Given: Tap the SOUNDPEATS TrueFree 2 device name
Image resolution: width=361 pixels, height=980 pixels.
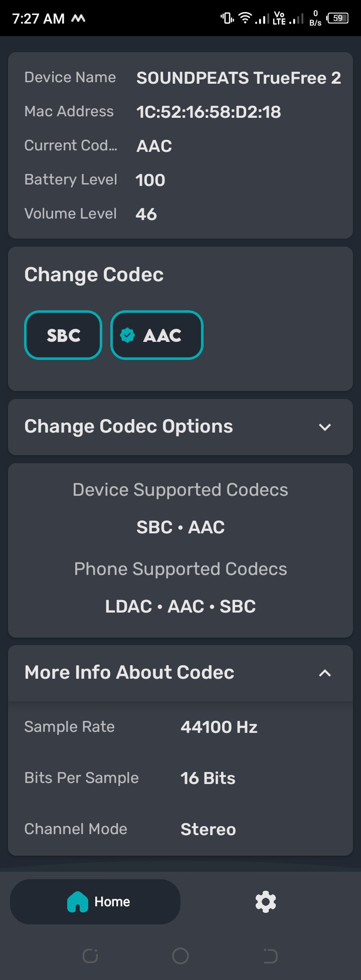Looking at the screenshot, I should click(239, 78).
